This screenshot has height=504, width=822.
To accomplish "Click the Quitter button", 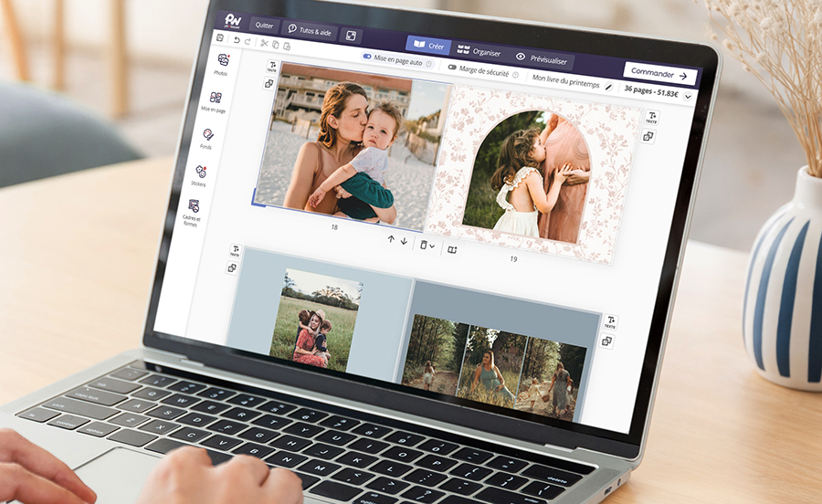I will point(264,26).
